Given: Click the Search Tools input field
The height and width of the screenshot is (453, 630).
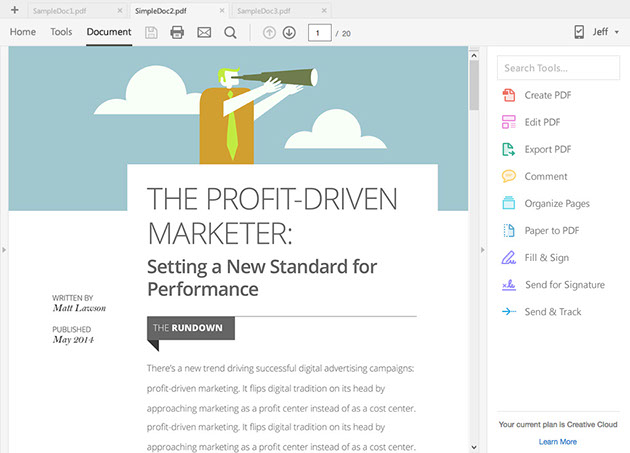Looking at the screenshot, I should point(558,68).
